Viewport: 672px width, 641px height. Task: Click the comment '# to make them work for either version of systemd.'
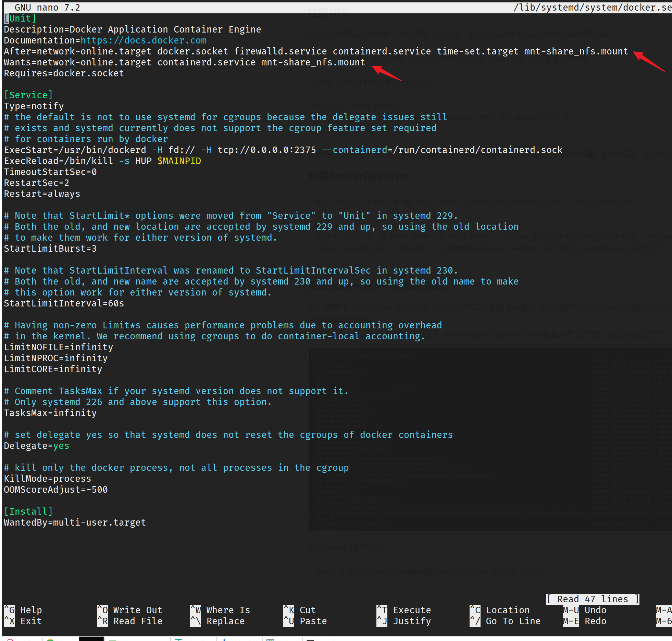tap(141, 238)
